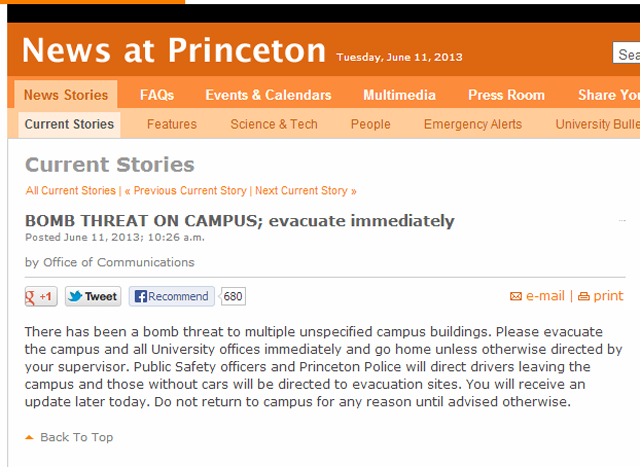Click the All Current Stories link
Image resolution: width=640 pixels, height=467 pixels.
click(x=71, y=190)
